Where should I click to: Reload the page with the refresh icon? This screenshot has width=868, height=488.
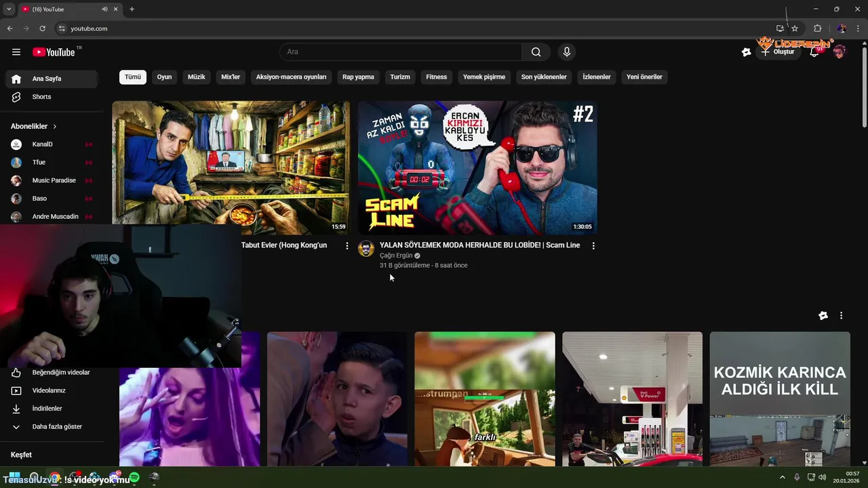42,28
